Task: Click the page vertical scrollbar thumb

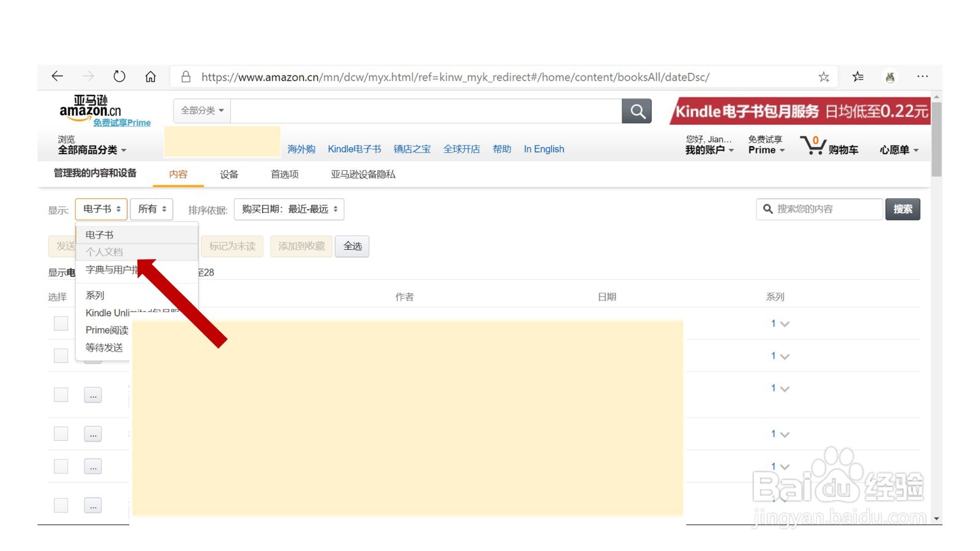Action: pos(937,140)
